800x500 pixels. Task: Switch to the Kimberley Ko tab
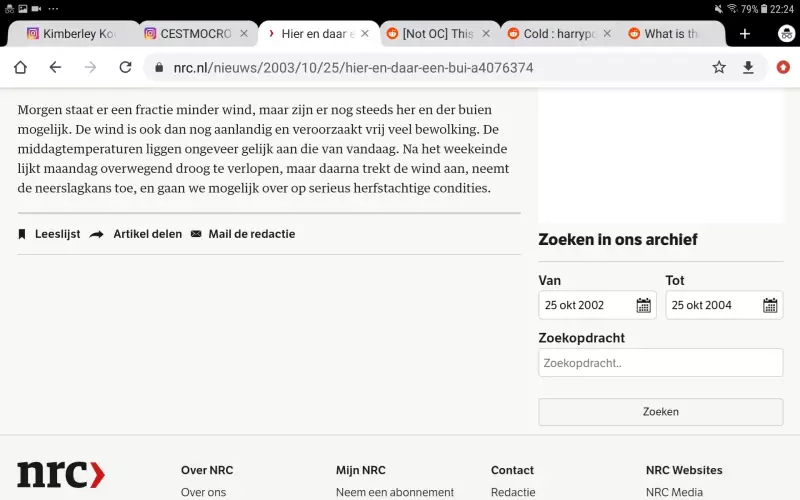click(x=71, y=34)
